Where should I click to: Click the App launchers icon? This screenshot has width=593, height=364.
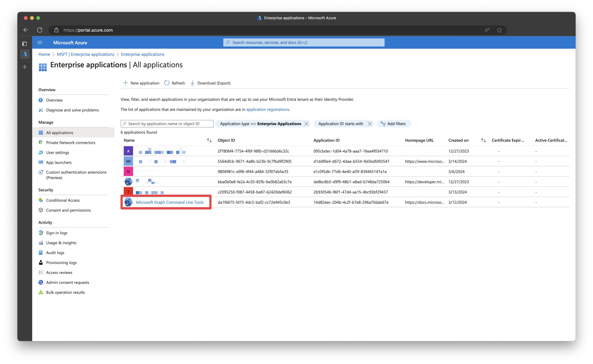point(41,162)
